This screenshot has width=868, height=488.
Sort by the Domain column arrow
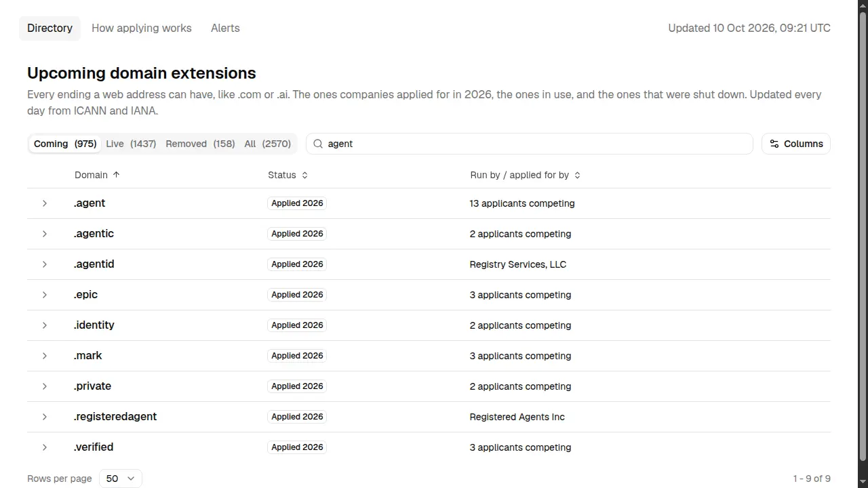116,175
